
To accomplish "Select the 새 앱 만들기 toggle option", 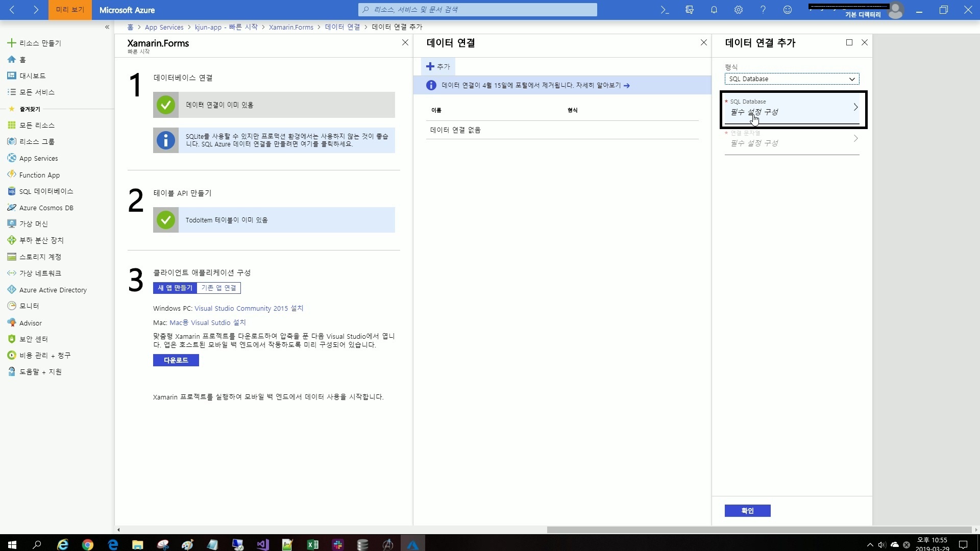I will [x=175, y=288].
